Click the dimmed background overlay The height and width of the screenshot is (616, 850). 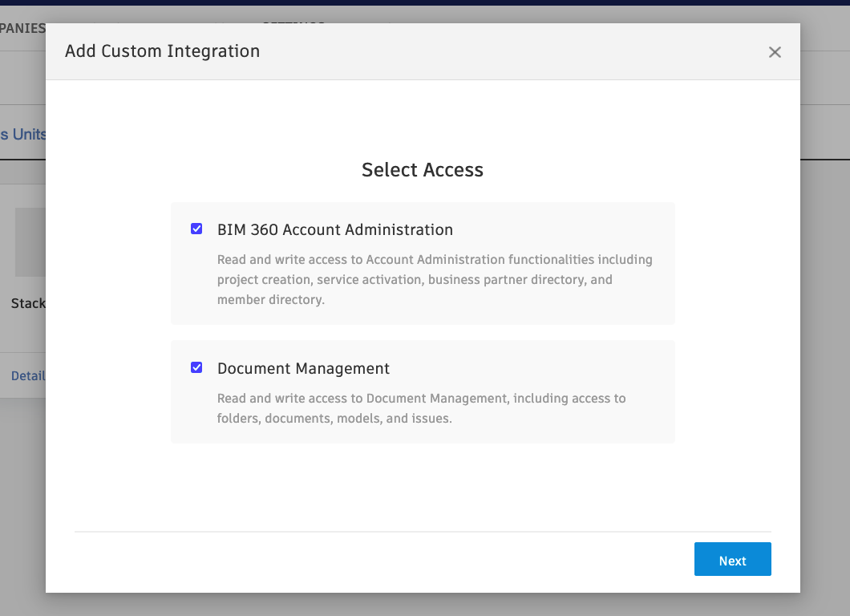coord(826,321)
